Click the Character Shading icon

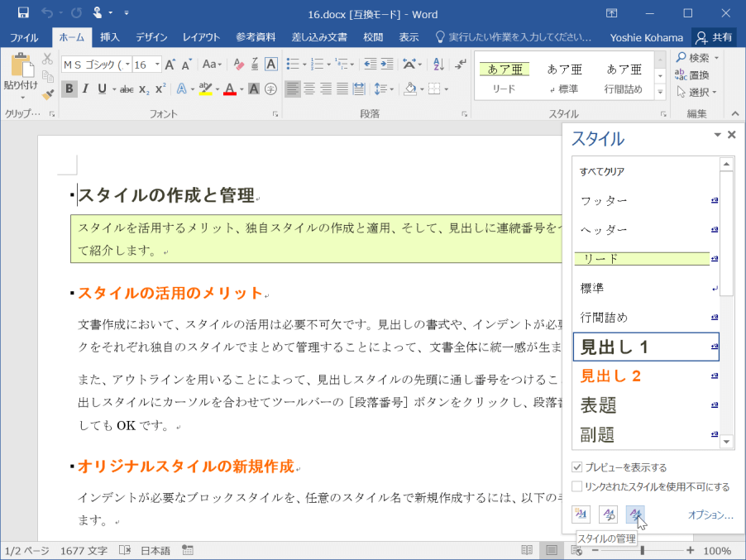(254, 89)
